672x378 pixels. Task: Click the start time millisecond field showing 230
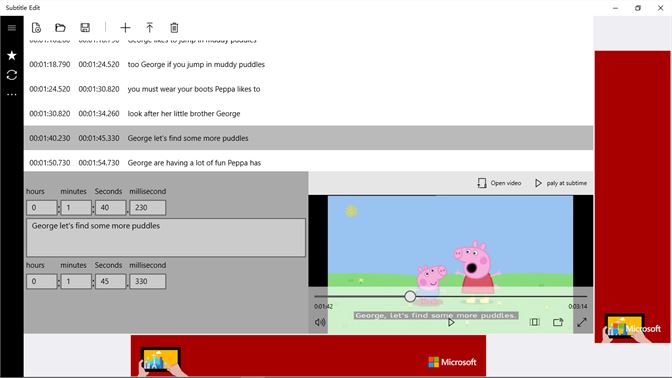point(147,208)
